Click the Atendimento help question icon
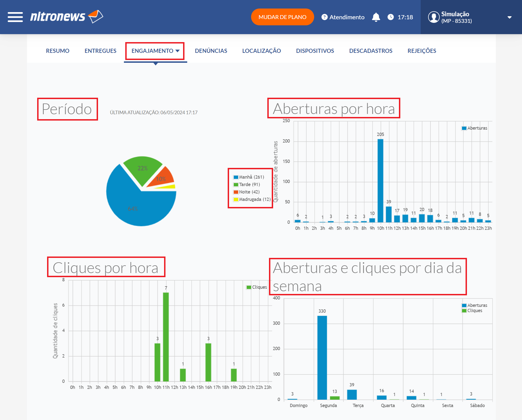Image resolution: width=522 pixels, height=420 pixels. click(x=325, y=17)
